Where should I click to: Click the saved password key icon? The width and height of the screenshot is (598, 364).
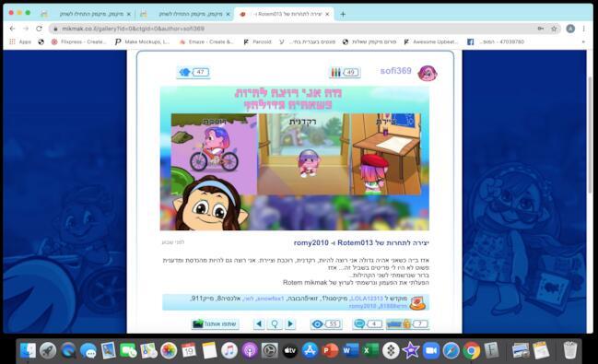[x=541, y=29]
